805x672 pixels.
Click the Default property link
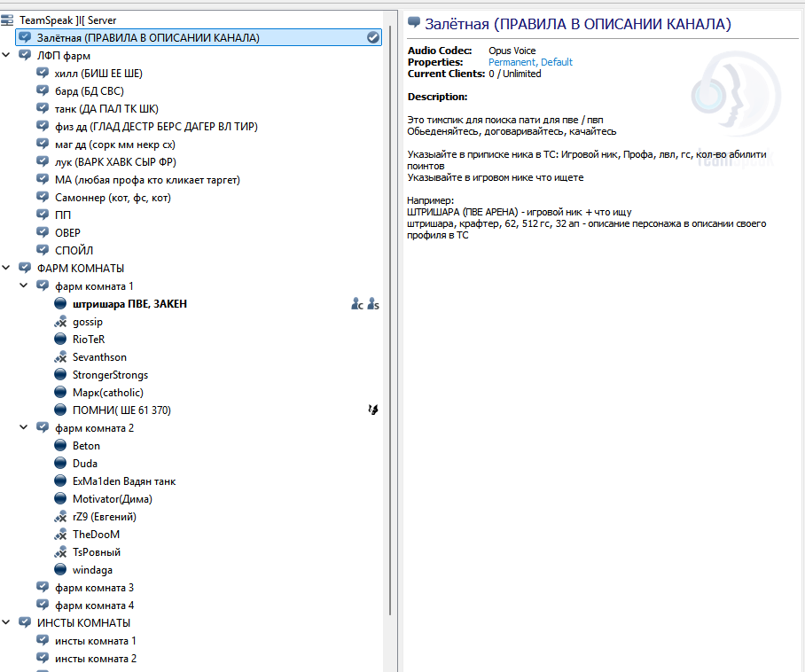tap(557, 62)
